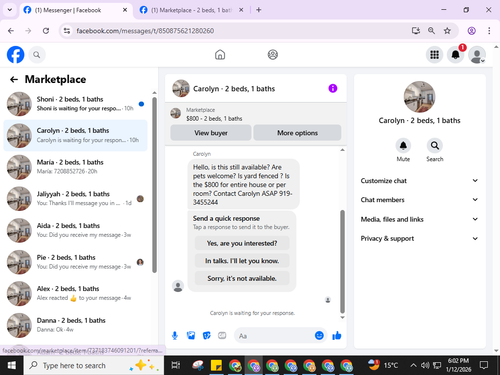Open the Chrome profile icon
Image resolution: width=500 pixels, height=375 pixels.
click(x=471, y=31)
